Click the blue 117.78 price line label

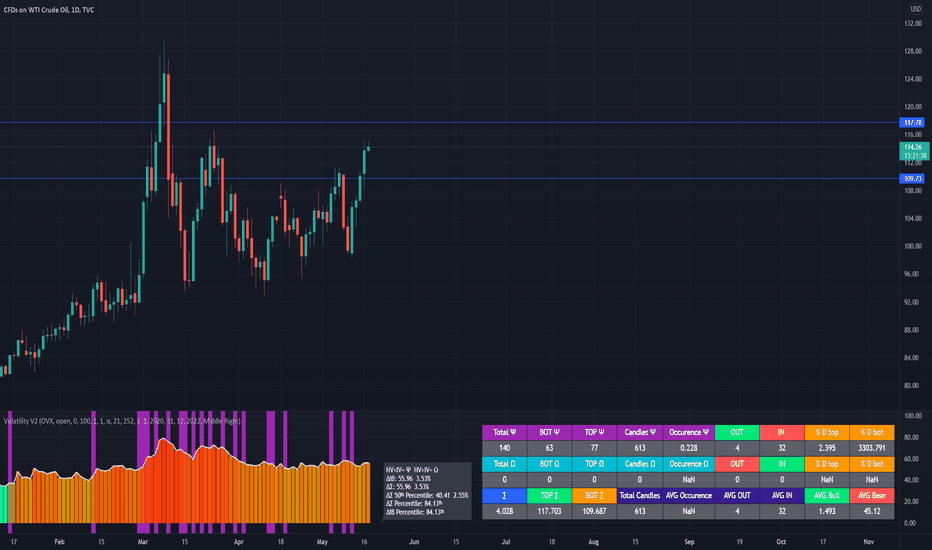[x=912, y=122]
